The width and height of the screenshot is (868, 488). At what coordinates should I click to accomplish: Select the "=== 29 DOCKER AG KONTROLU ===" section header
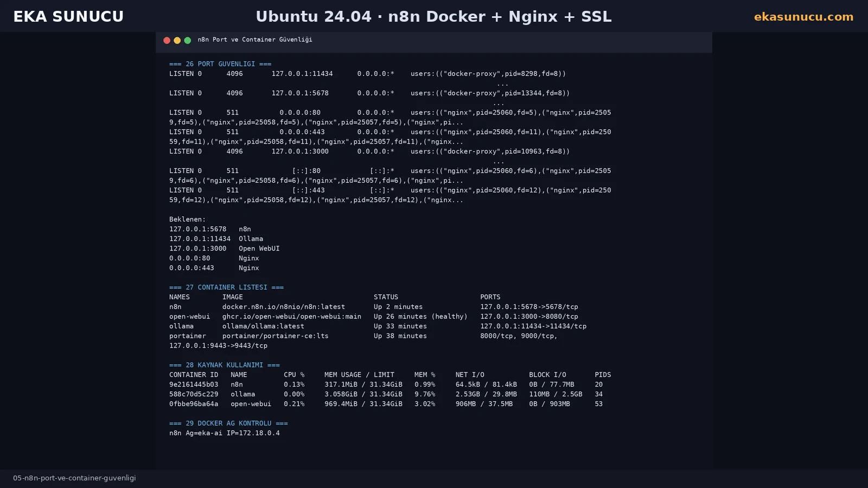tap(228, 423)
